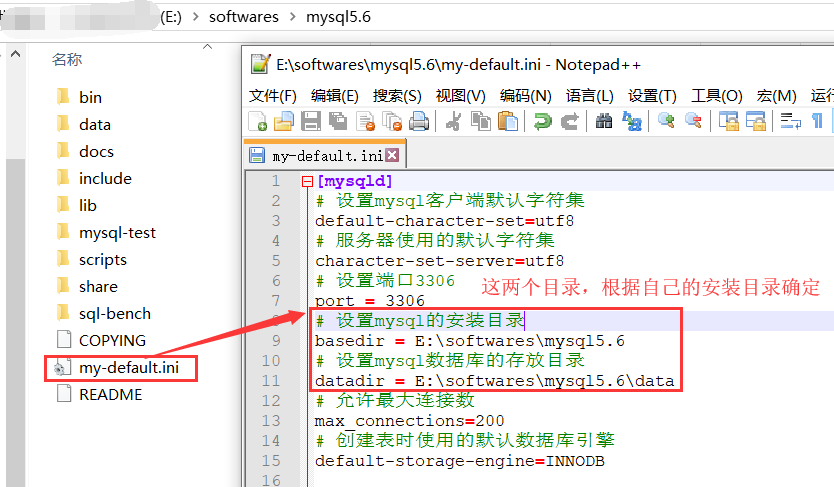Open the 搜索(S) menu
834x487 pixels.
[x=397, y=96]
